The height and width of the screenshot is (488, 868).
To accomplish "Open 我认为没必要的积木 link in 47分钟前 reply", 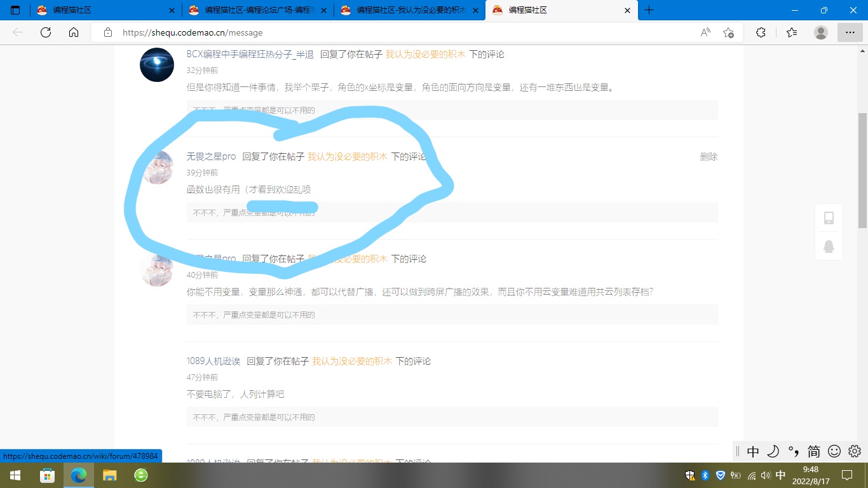I will 352,362.
